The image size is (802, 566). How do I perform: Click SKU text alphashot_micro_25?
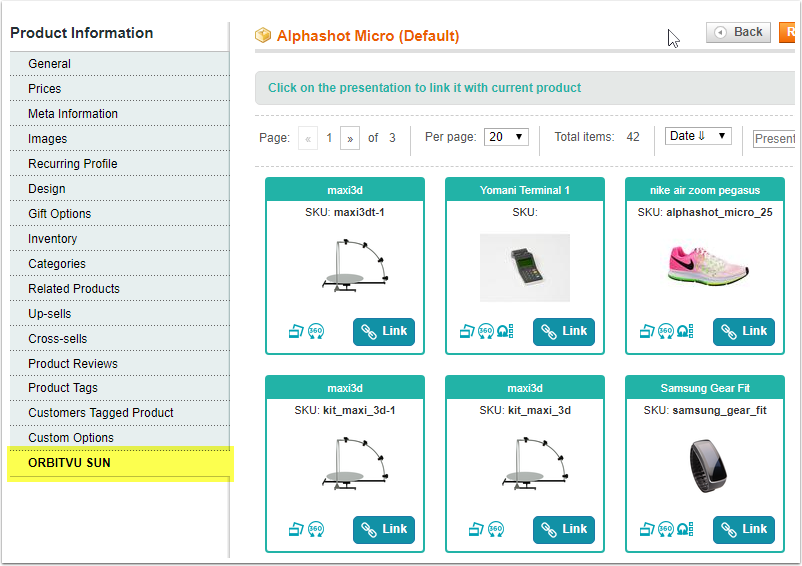(719, 212)
